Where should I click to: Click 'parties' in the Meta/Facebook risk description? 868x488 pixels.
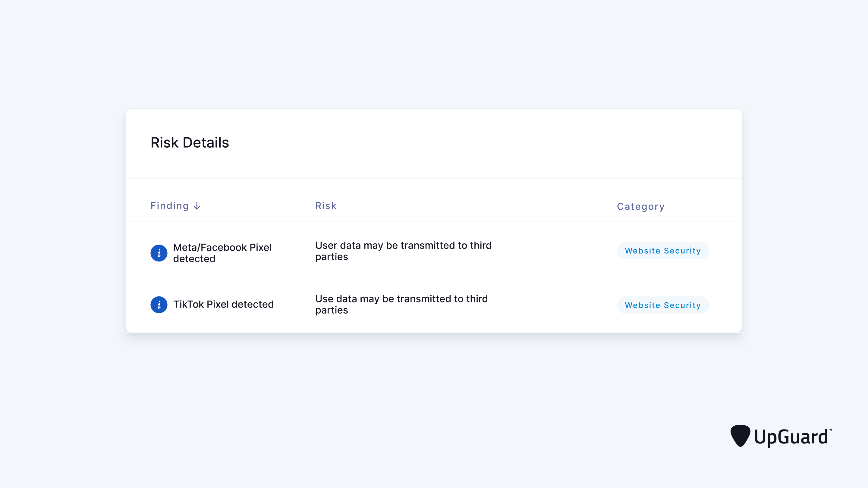click(x=332, y=257)
